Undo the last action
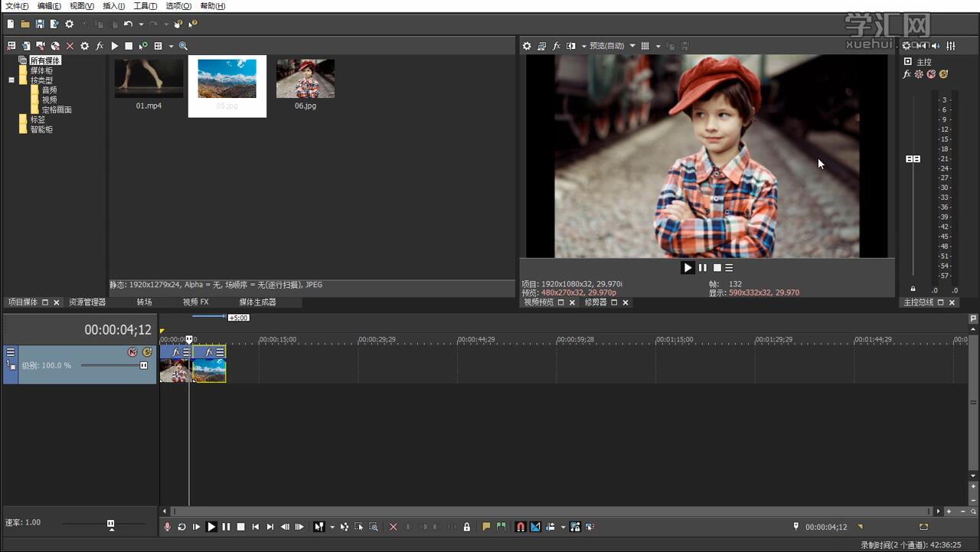The height and width of the screenshot is (552, 980). click(128, 24)
